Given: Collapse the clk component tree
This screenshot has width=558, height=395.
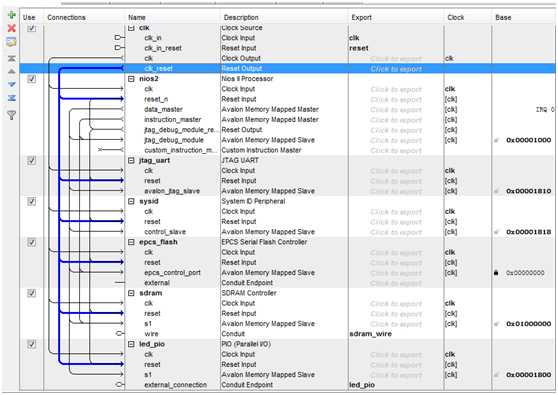Looking at the screenshot, I should [131, 28].
